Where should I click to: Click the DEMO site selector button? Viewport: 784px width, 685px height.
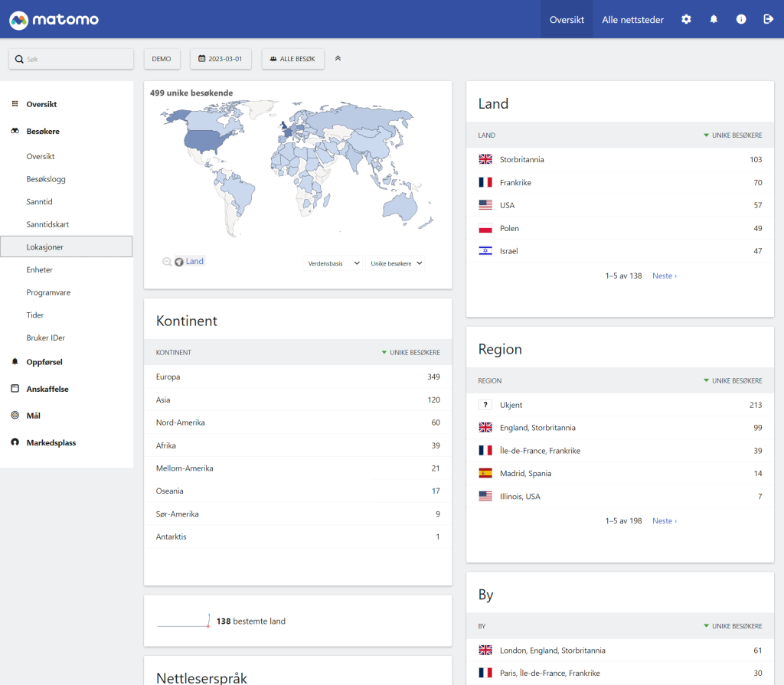tap(162, 59)
